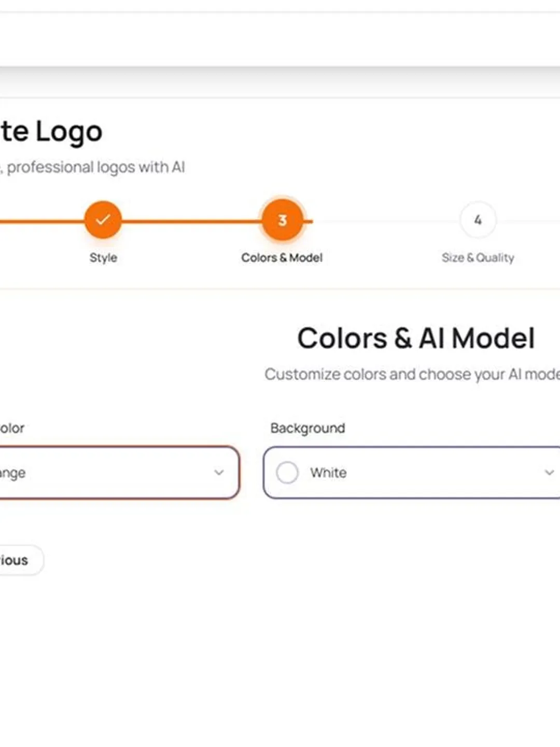Click the Style step label
Screen dimensions: 560x747
tap(103, 258)
